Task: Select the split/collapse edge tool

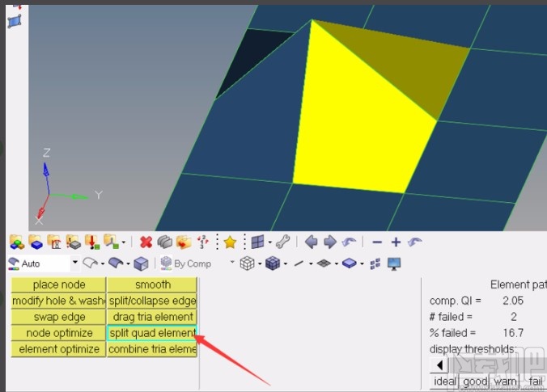Action: 152,301
